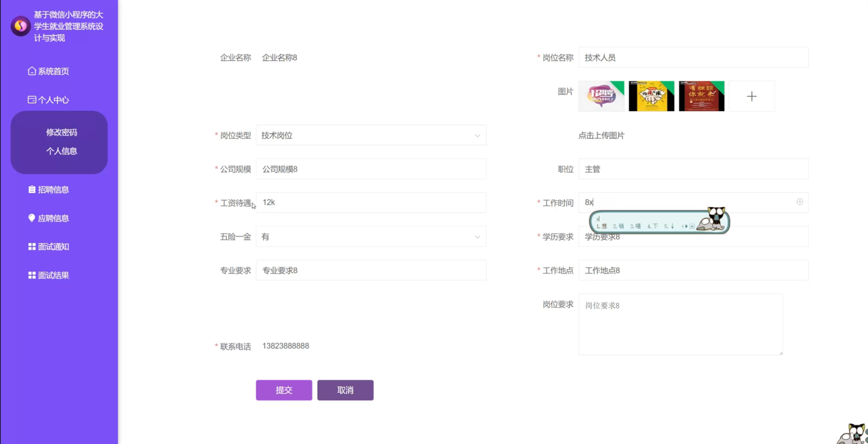
Task: Select 修改密码 in the submenu
Action: (x=61, y=132)
